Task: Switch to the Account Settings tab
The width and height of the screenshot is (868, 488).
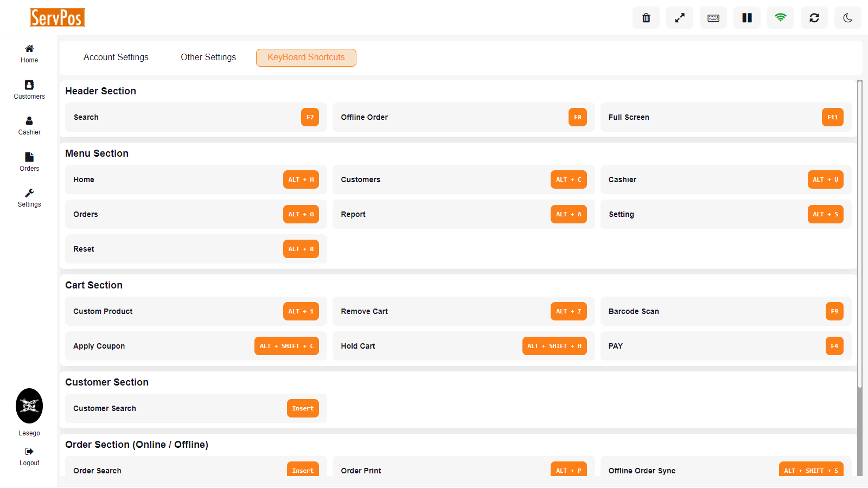Action: tap(116, 57)
